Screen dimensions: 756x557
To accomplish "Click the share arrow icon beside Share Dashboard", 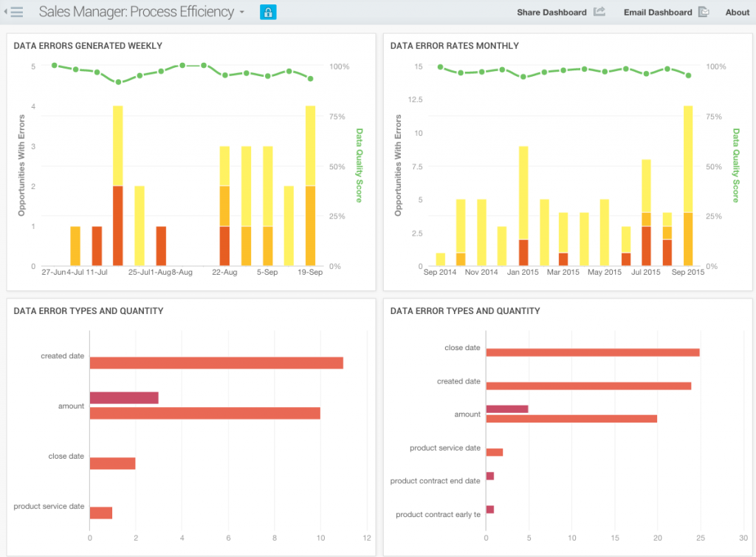I will point(599,12).
